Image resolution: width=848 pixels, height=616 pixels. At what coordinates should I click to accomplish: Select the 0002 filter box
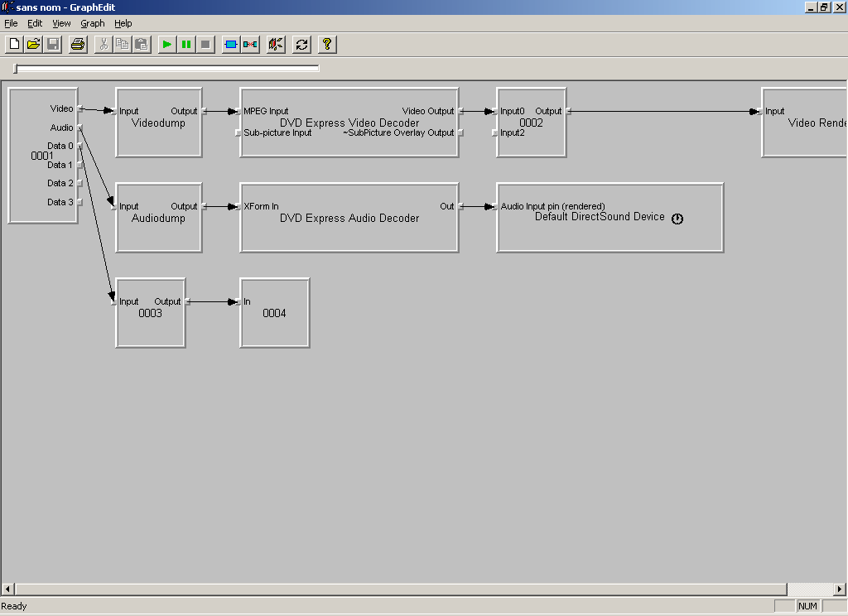(531, 123)
